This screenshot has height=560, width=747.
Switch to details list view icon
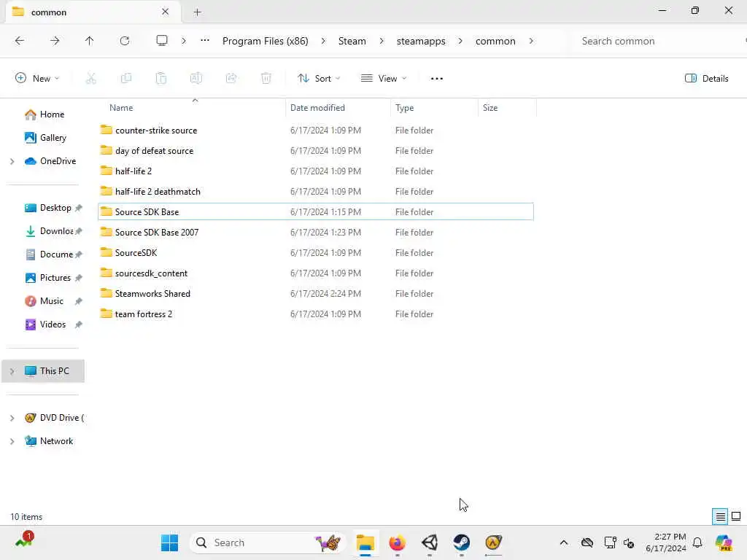click(x=720, y=516)
